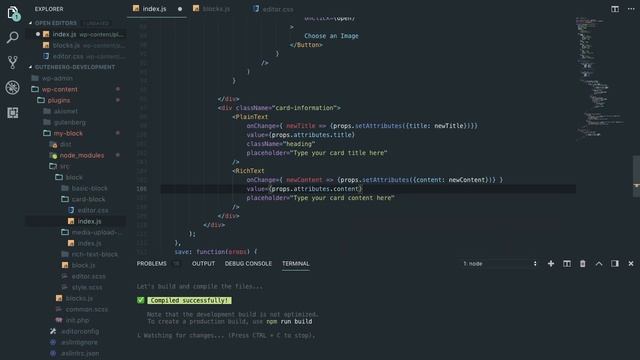This screenshot has width=640, height=360.
Task: Open the Source Control view icon
Action: 13,62
